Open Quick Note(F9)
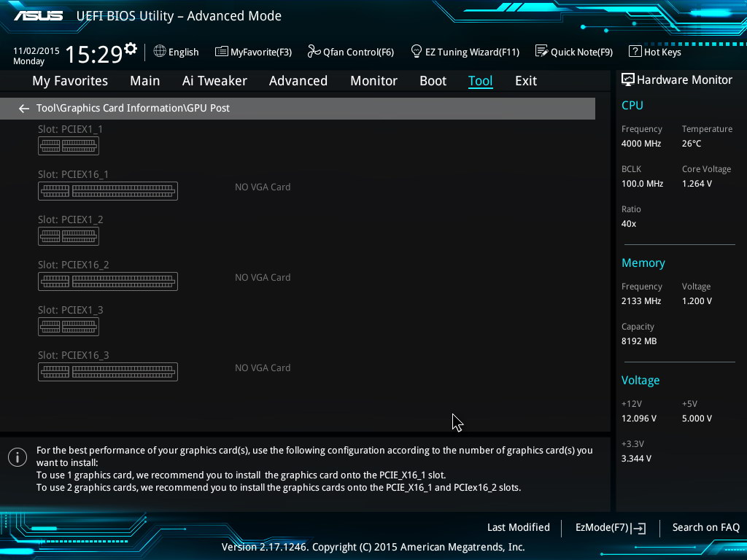The height and width of the screenshot is (560, 747). coord(574,52)
